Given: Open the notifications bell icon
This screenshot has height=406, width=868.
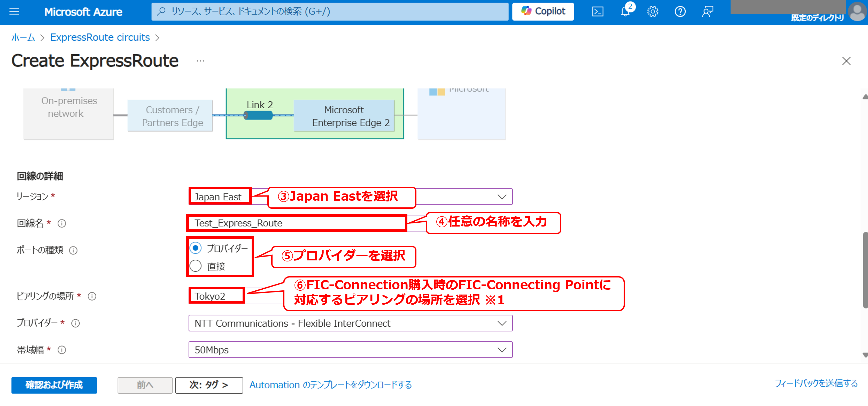Looking at the screenshot, I should point(625,12).
